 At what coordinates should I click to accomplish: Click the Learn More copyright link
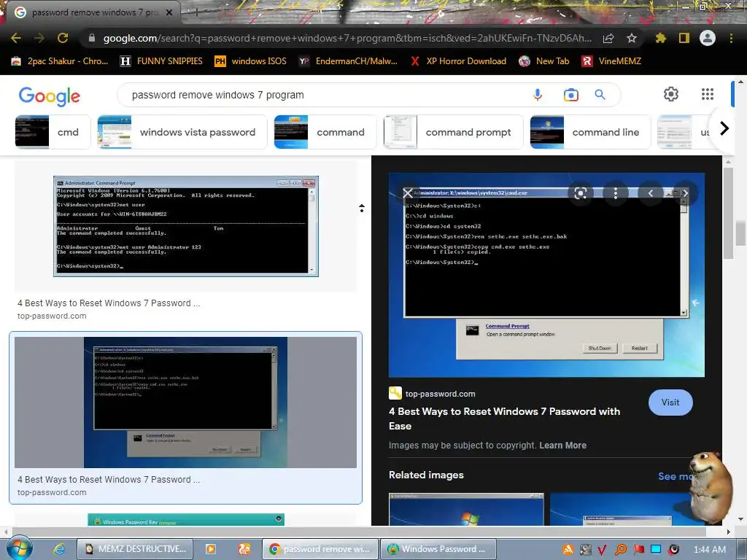[562, 446]
